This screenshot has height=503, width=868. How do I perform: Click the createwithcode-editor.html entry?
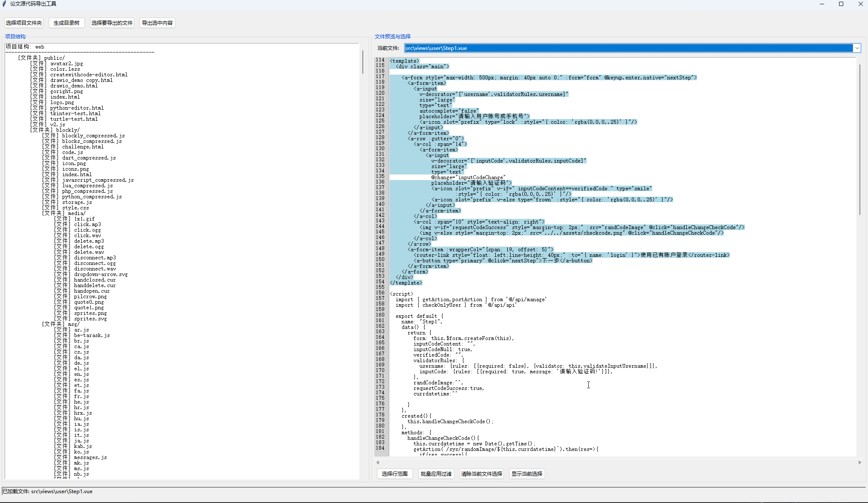pyautogui.click(x=79, y=75)
